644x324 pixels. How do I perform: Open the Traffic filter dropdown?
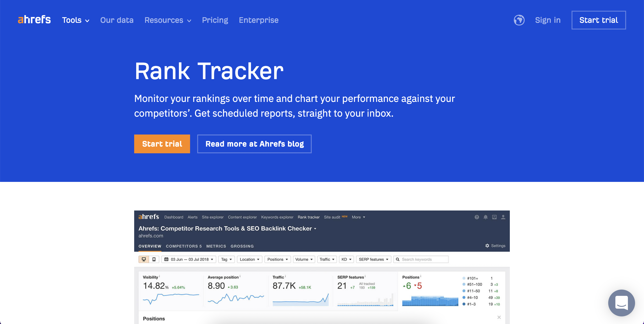[x=327, y=259]
